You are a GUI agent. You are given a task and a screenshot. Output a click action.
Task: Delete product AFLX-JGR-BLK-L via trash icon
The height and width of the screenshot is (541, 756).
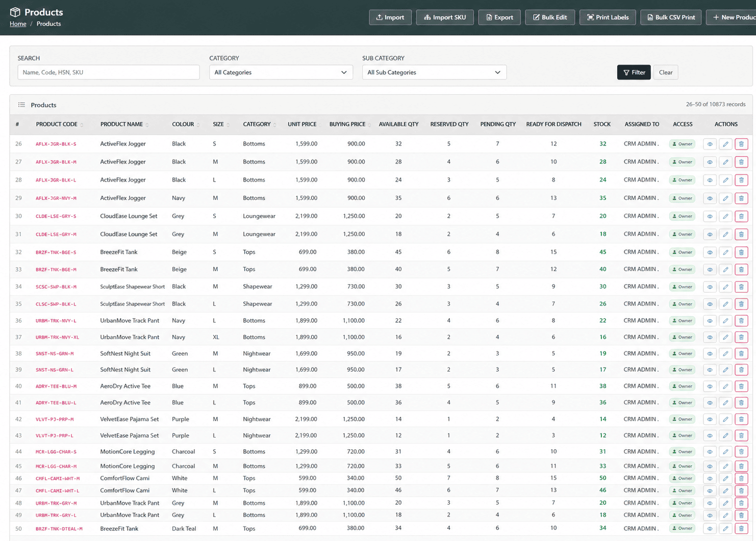pos(741,180)
